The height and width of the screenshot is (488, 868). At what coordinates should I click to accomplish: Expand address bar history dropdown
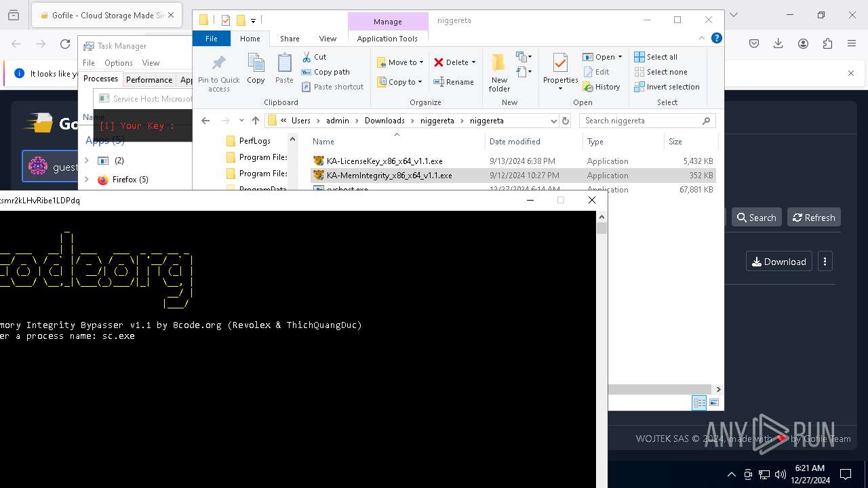point(553,121)
